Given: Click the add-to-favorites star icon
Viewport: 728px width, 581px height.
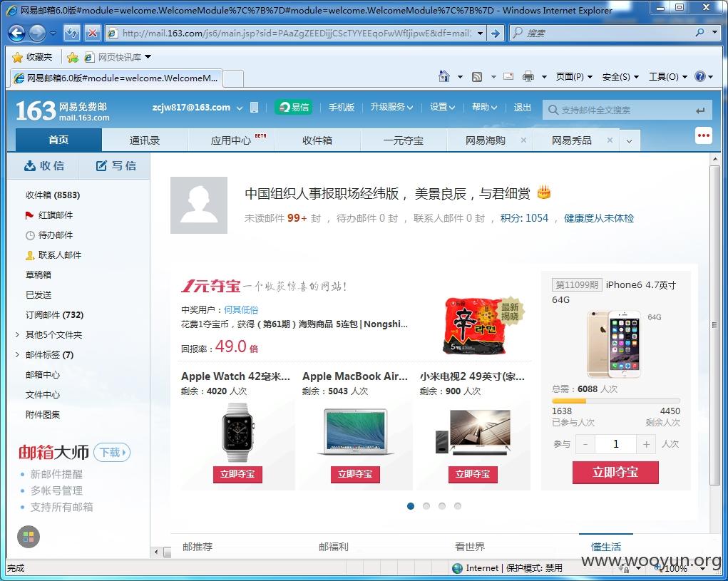Looking at the screenshot, I should tap(73, 58).
